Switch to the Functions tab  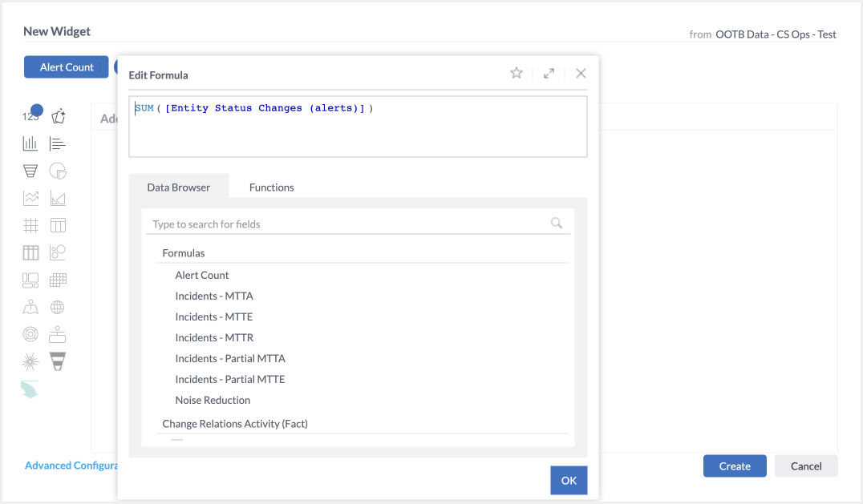271,187
